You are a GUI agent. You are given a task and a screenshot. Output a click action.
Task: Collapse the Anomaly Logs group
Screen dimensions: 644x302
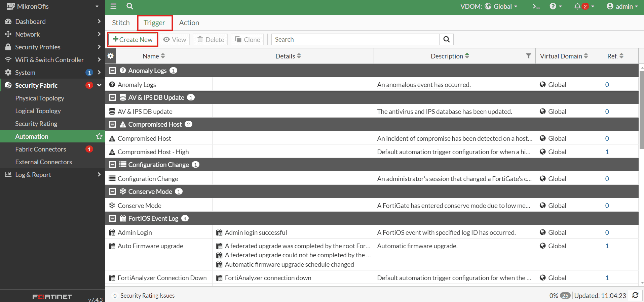113,71
